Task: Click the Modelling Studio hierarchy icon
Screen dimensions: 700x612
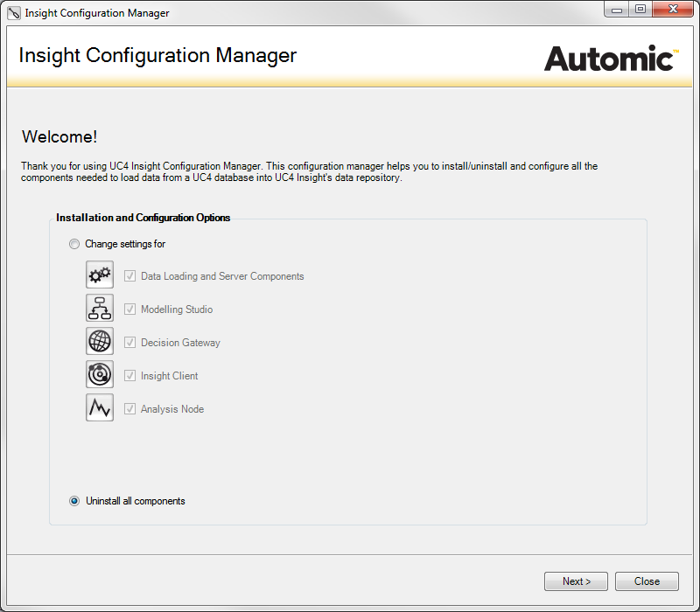Action: click(x=100, y=308)
